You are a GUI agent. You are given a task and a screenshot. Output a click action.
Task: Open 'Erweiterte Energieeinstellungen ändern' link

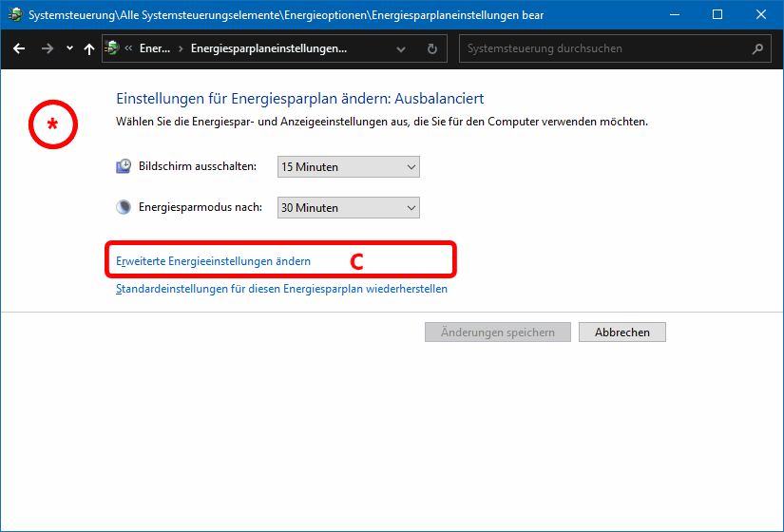pyautogui.click(x=213, y=260)
